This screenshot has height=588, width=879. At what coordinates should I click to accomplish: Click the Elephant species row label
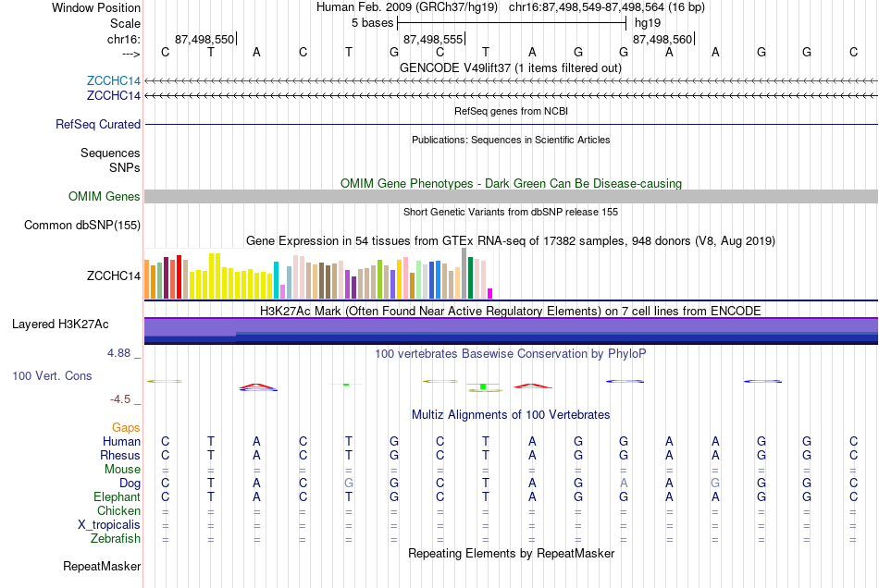(x=118, y=496)
